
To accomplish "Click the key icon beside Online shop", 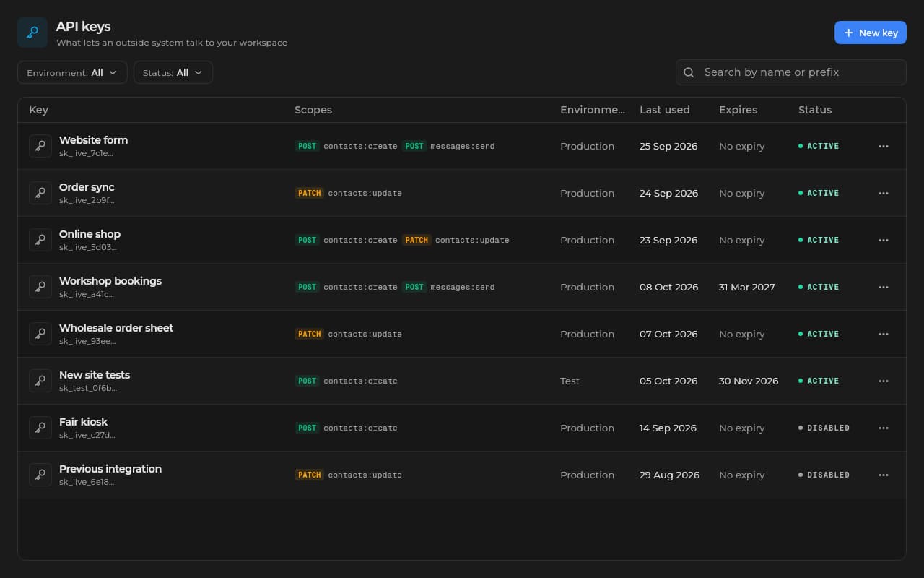I will click(x=40, y=240).
